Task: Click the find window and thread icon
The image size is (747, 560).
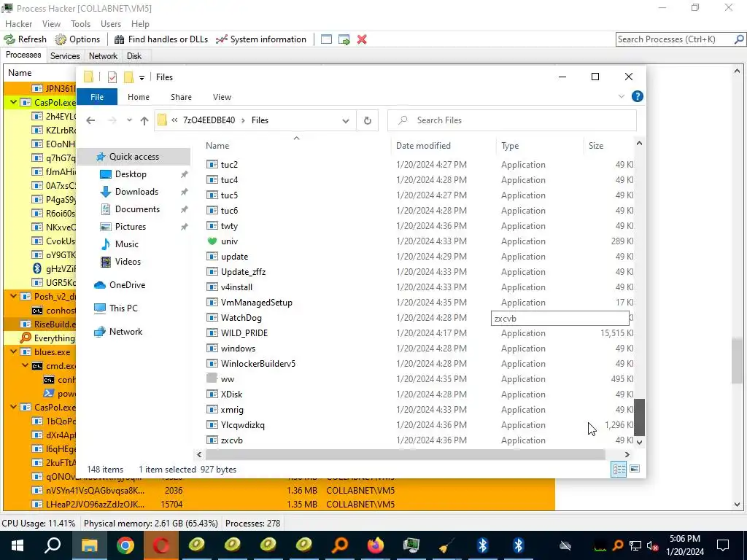Action: pyautogui.click(x=344, y=39)
